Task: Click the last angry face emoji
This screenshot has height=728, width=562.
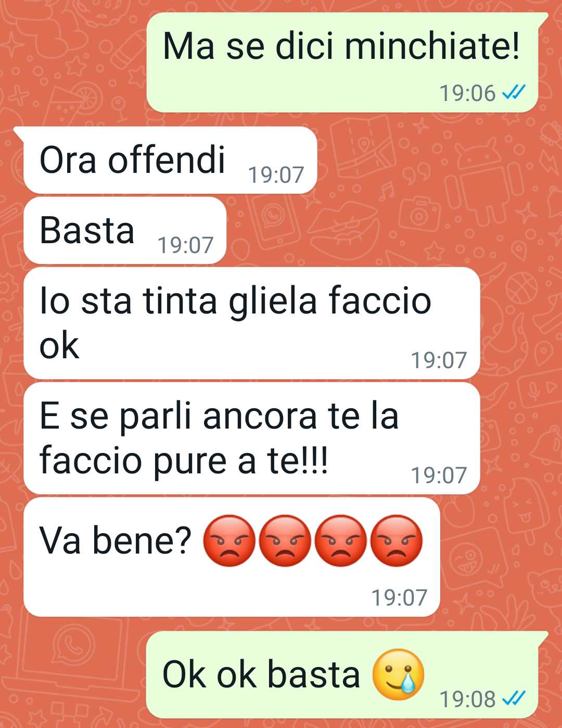Action: point(396,541)
